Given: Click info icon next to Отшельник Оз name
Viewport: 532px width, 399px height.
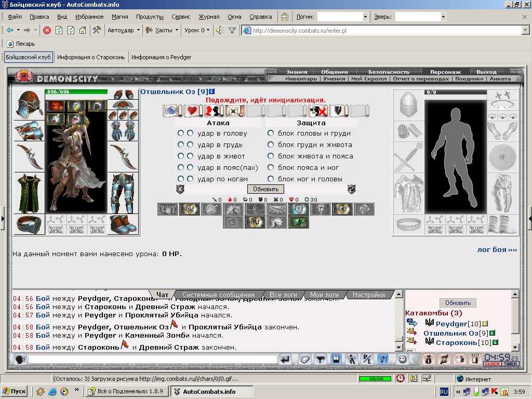Looking at the screenshot, I should pyautogui.click(x=212, y=91).
